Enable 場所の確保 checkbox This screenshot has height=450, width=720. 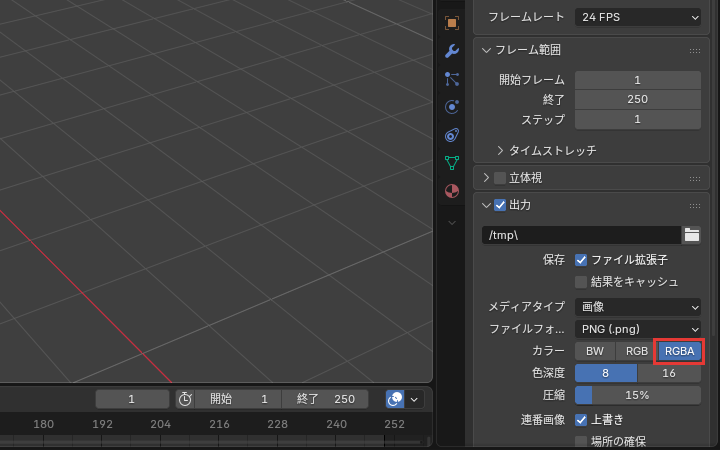[581, 442]
